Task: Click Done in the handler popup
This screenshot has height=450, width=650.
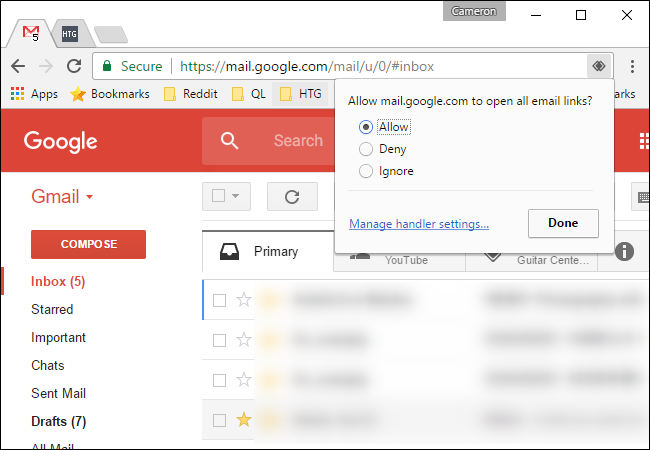Action: [x=563, y=223]
